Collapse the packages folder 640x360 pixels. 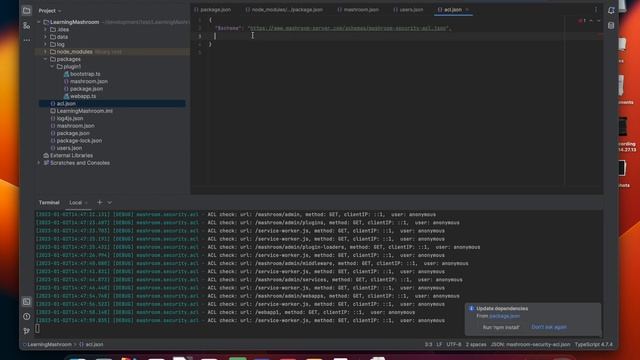point(45,59)
